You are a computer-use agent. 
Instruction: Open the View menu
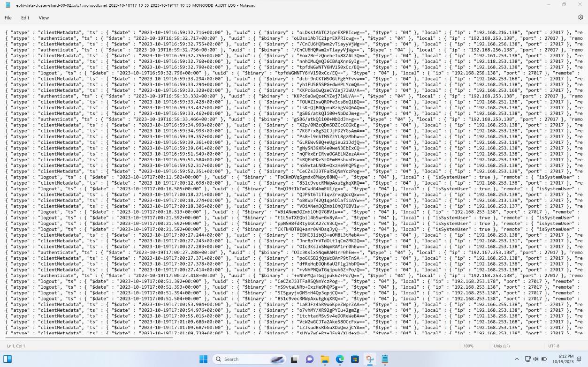point(43,17)
